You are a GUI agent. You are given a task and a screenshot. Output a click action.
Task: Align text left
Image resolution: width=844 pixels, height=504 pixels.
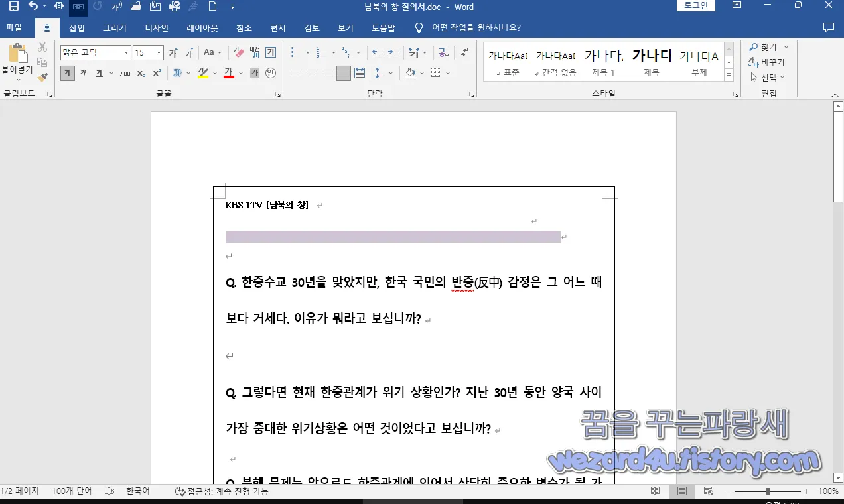point(296,73)
